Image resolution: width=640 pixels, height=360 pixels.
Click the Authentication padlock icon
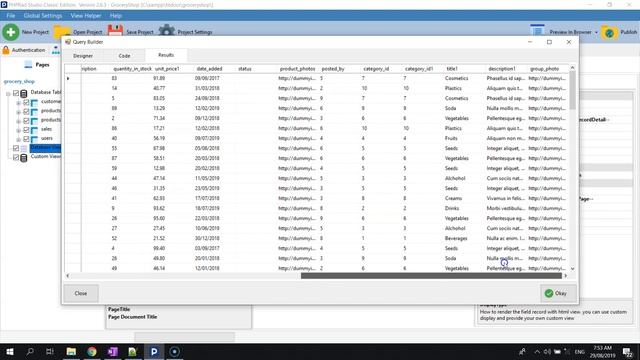point(6,50)
